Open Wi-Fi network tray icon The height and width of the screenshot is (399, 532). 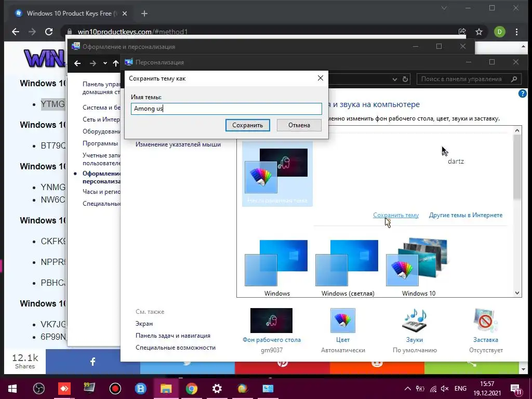coord(433,389)
